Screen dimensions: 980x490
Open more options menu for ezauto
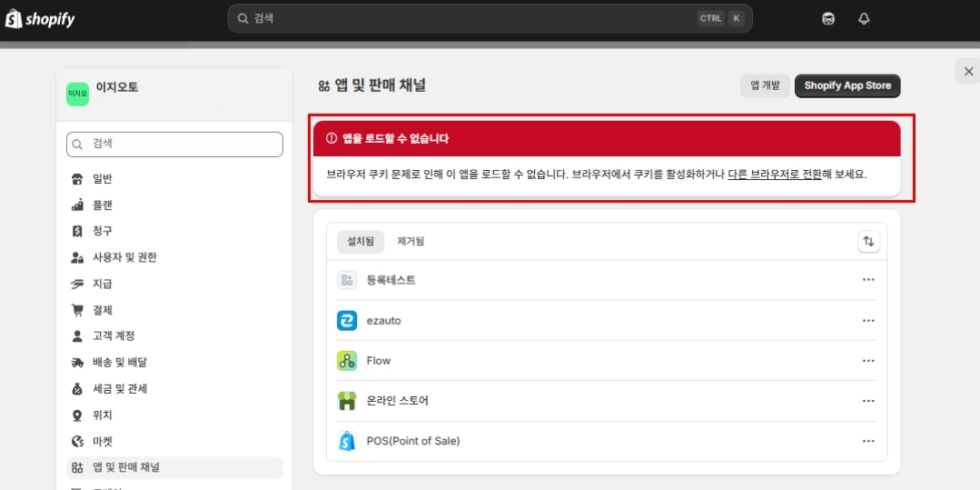click(x=868, y=321)
